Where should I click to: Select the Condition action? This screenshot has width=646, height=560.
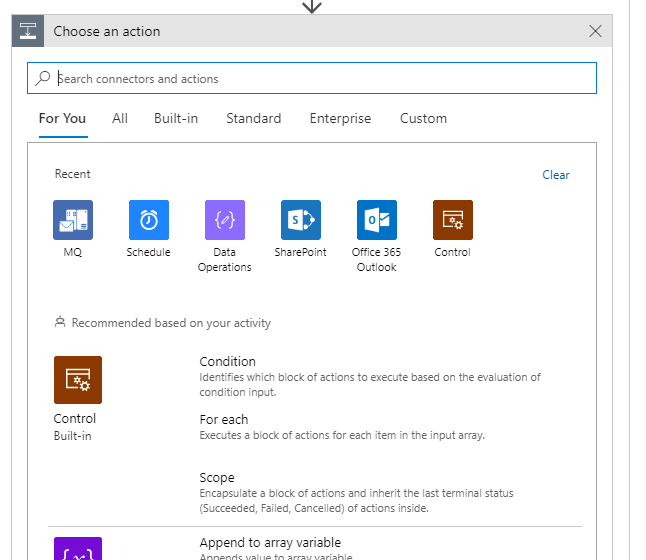370,376
